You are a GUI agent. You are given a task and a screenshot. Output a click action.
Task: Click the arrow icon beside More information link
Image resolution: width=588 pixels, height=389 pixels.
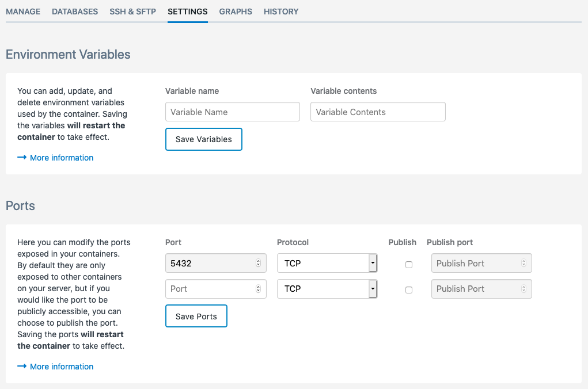[x=21, y=158]
